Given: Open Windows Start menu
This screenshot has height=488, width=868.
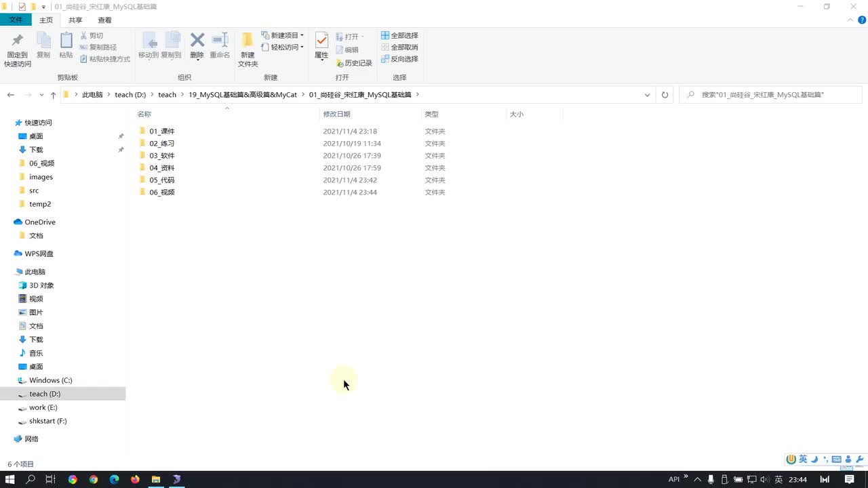Looking at the screenshot, I should 10,479.
